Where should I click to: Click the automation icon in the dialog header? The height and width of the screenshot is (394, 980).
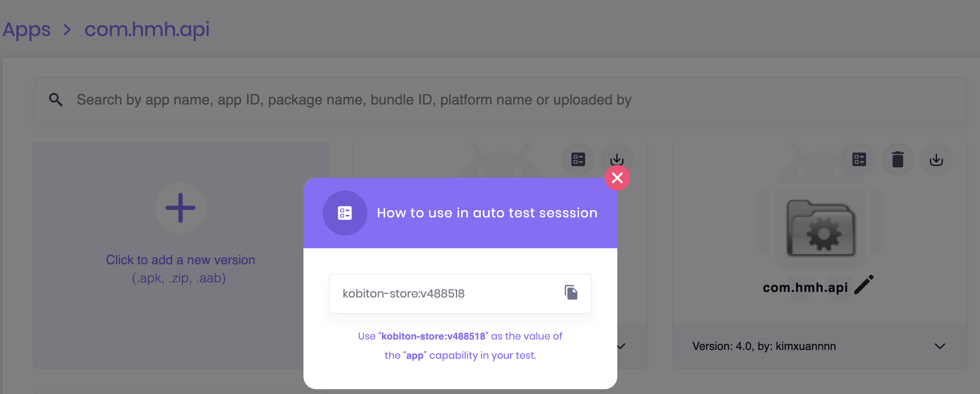345,213
